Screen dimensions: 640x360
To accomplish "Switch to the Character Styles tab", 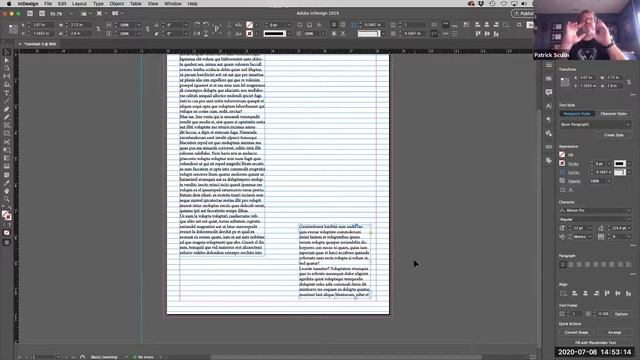I will pyautogui.click(x=613, y=114).
